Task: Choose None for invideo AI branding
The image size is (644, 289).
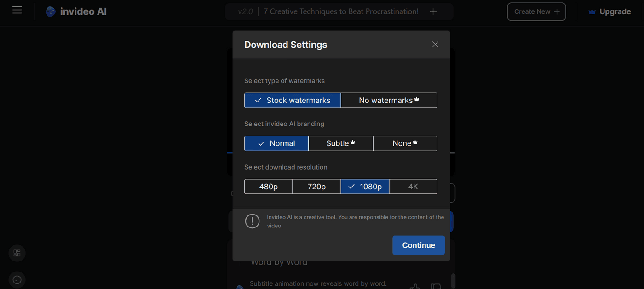Action: coord(405,143)
